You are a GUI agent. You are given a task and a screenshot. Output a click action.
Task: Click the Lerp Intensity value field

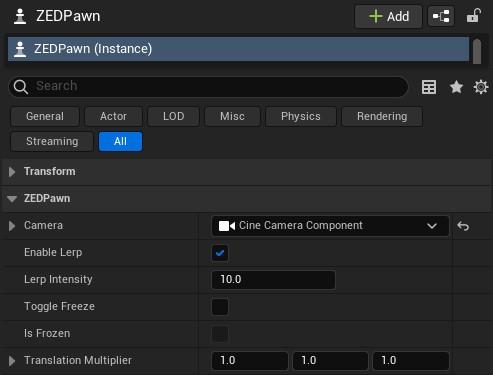tap(273, 280)
